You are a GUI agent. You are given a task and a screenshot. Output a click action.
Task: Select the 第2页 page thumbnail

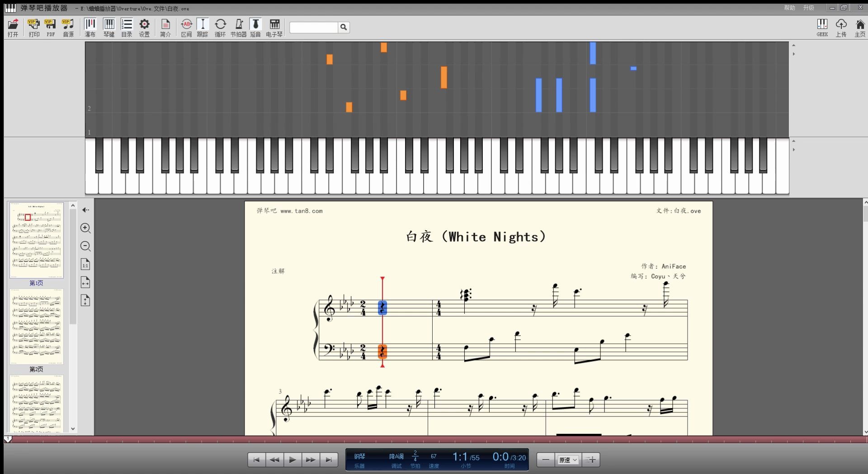tap(37, 327)
